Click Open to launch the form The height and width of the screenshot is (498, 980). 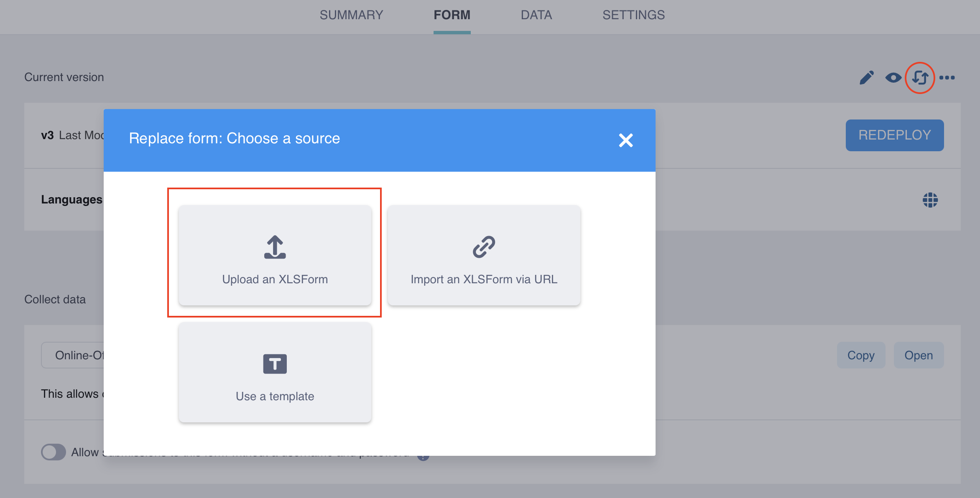pos(919,355)
